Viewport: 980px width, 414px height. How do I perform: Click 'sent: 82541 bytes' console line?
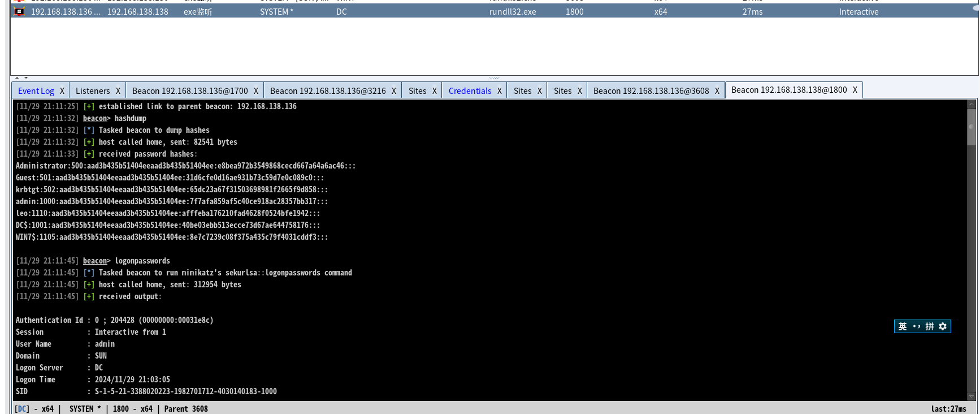tap(127, 142)
